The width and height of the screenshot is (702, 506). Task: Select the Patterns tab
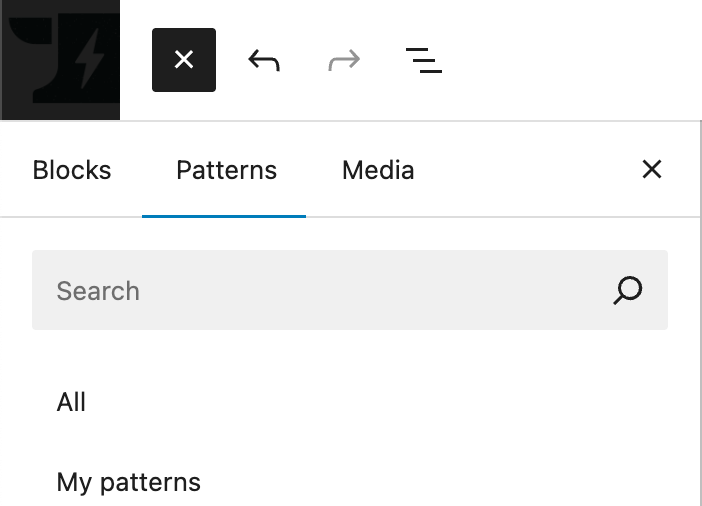[x=226, y=170]
